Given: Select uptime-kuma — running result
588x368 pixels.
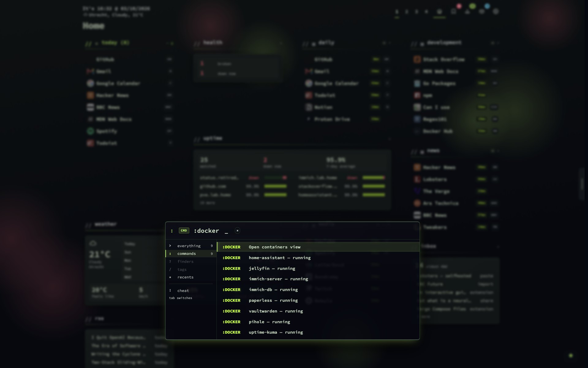Looking at the screenshot, I should click(x=318, y=332).
